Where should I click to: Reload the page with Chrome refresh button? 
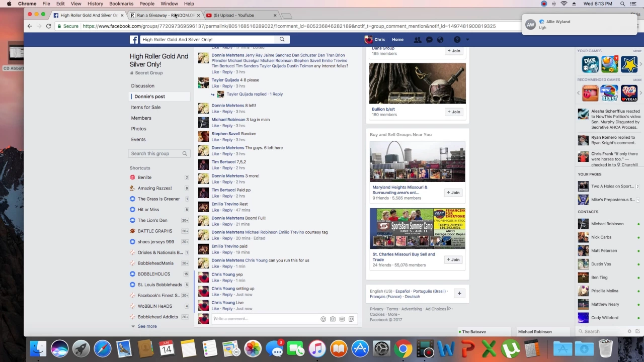point(48,26)
